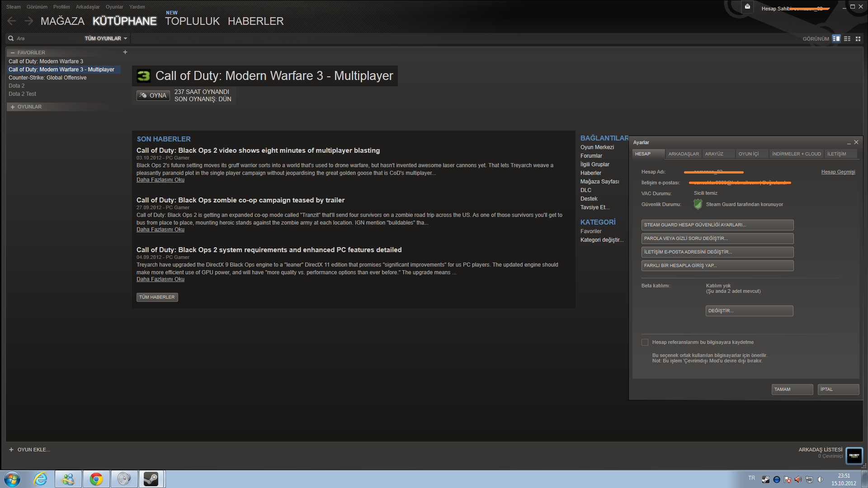
Task: Open the white volume tray icon
Action: pyautogui.click(x=820, y=479)
